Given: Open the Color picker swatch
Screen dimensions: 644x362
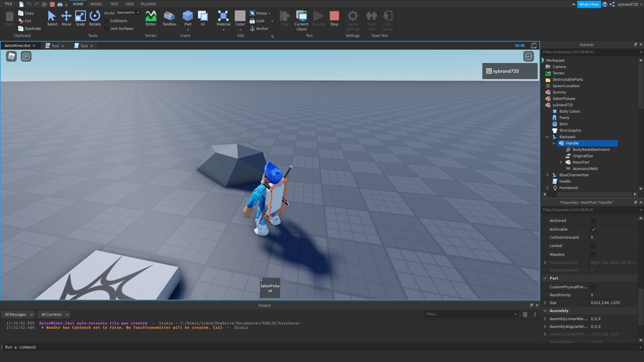Looking at the screenshot, I should 240,16.
